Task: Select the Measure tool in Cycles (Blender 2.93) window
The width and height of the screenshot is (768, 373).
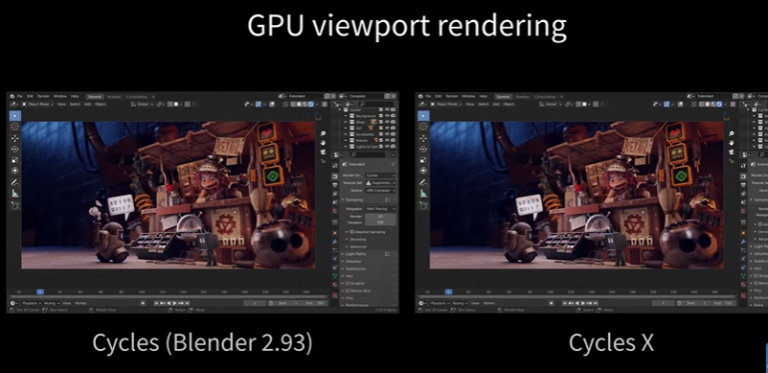Action: point(15,194)
